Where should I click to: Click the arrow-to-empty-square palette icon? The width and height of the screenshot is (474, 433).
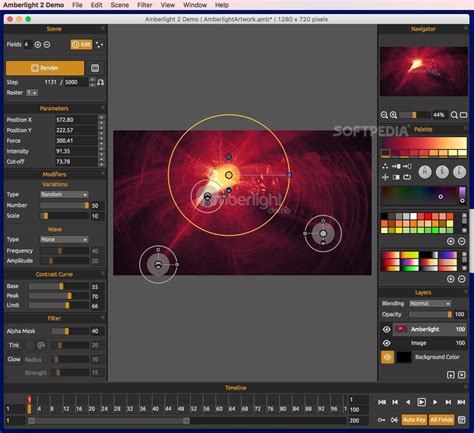click(x=407, y=166)
